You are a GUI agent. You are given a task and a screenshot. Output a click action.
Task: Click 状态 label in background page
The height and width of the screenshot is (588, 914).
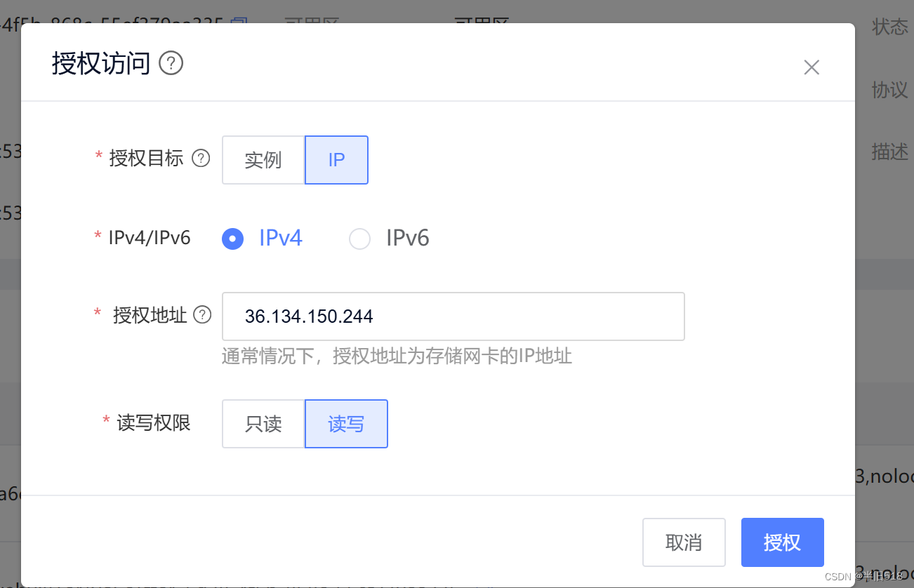click(x=890, y=27)
